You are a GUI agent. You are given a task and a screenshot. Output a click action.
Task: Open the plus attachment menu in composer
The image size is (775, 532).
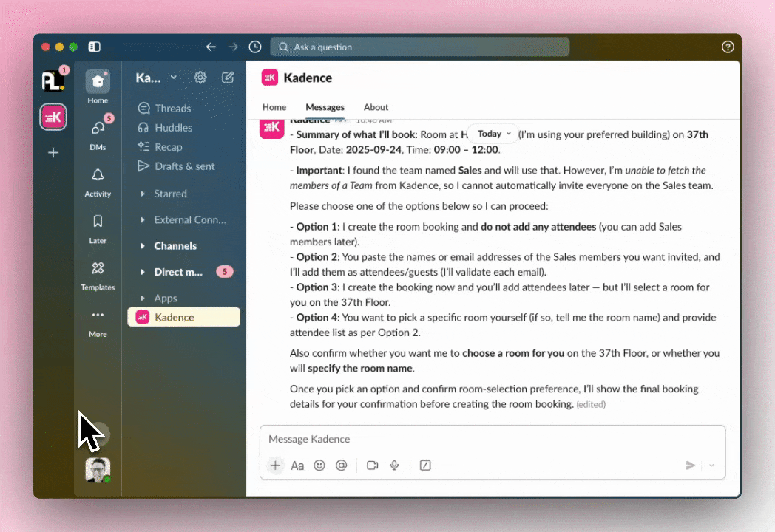pos(275,465)
